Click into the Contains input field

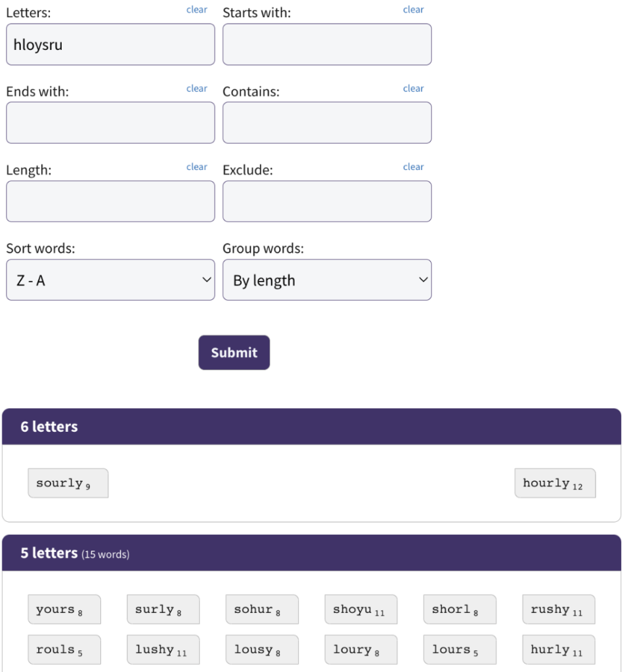(327, 123)
